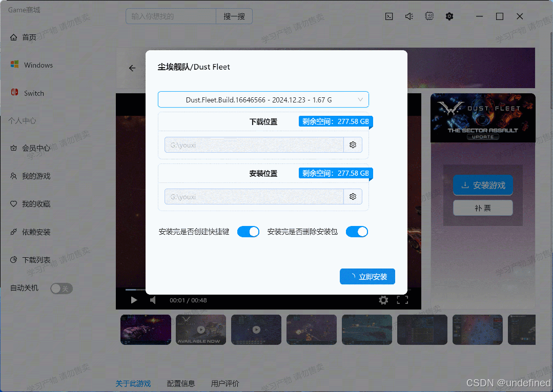This screenshot has width=553, height=392.
Task: Focus the 输入你想找的 search box
Action: coord(171,16)
